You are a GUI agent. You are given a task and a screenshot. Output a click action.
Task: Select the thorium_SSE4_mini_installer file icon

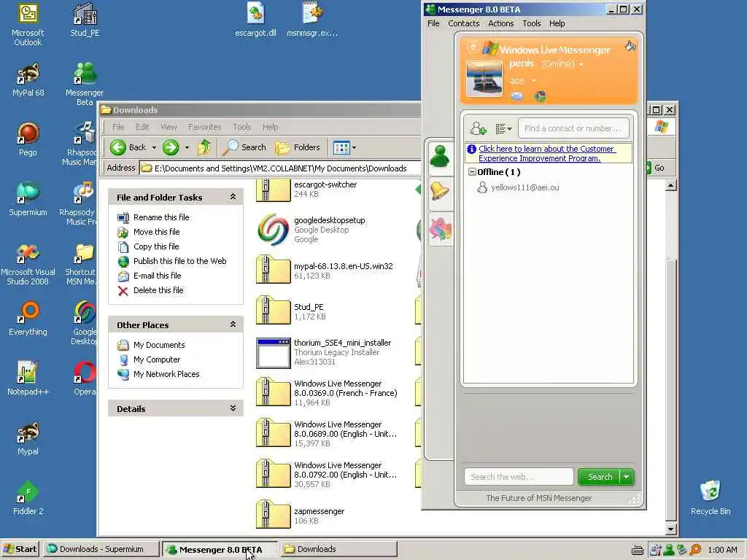coord(273,353)
